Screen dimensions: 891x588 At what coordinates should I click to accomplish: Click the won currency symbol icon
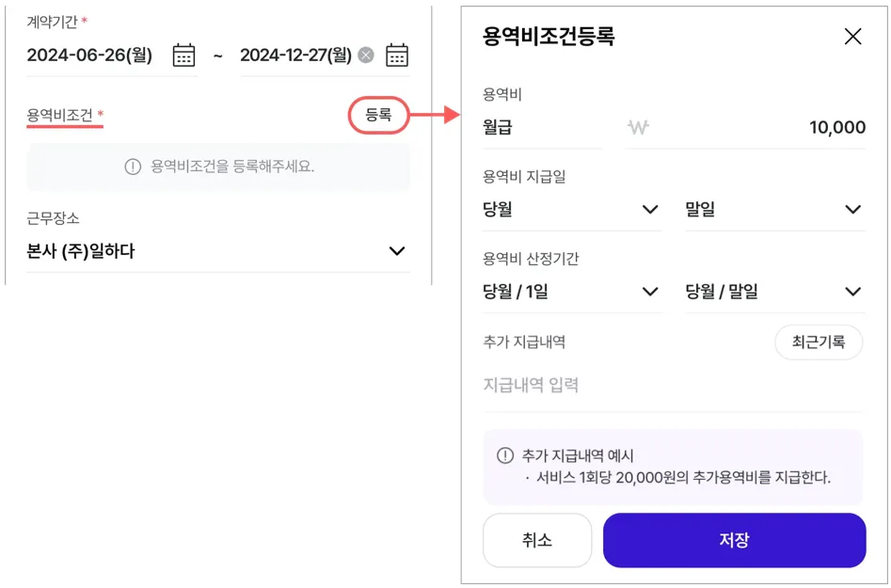[638, 128]
